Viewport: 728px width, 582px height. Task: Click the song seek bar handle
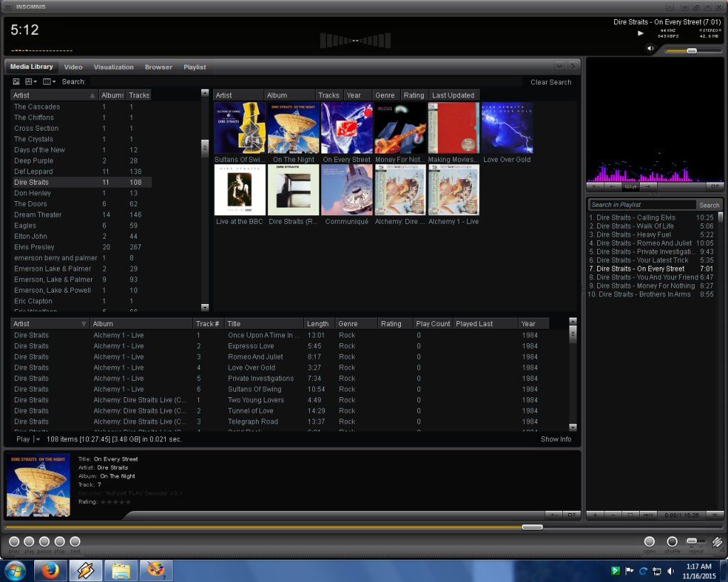532,527
